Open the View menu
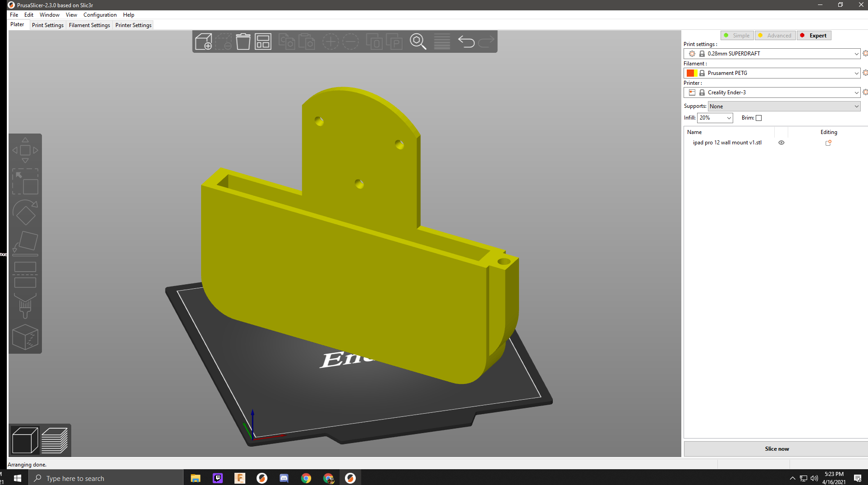 (x=71, y=15)
